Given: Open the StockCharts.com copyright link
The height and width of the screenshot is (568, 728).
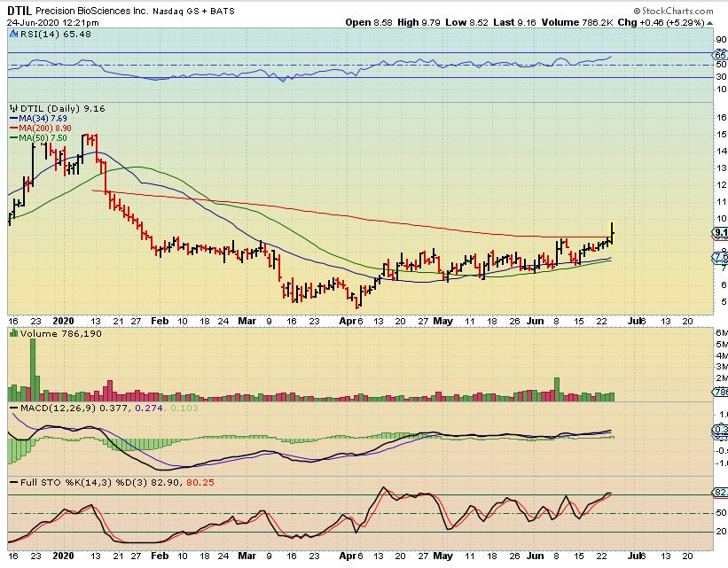Looking at the screenshot, I should pyautogui.click(x=673, y=11).
